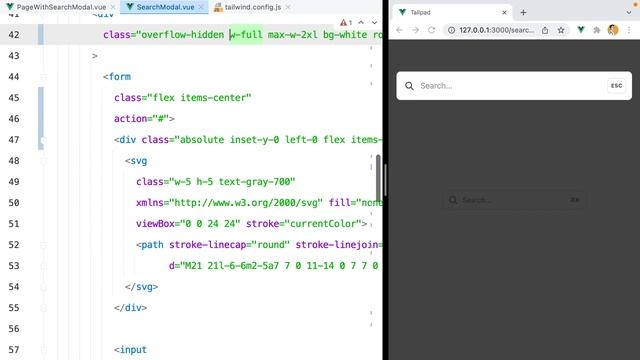Click the ESC button in search modal
Viewport: 640px width, 360px height.
[x=616, y=86]
